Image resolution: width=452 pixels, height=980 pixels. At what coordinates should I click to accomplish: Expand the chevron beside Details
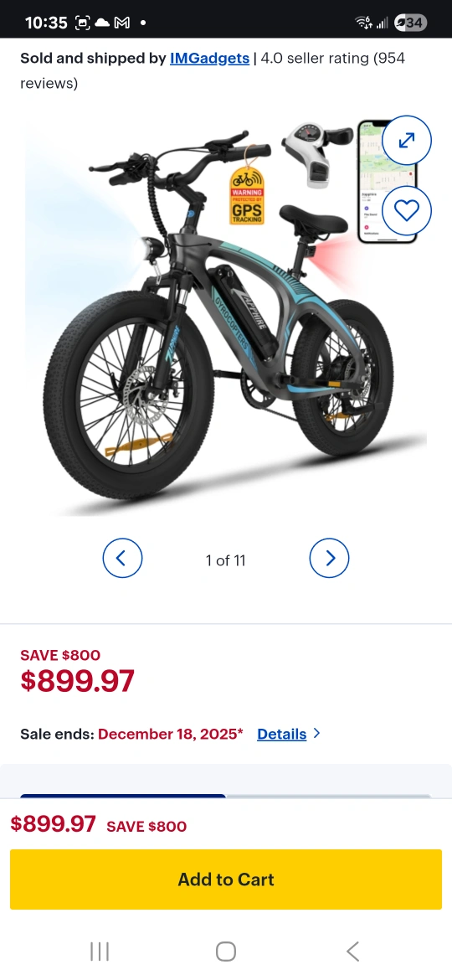(x=316, y=733)
